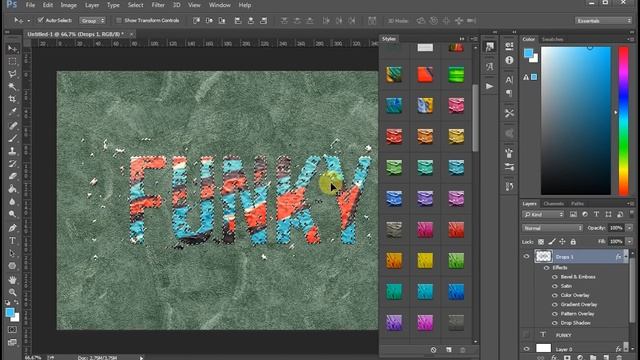The width and height of the screenshot is (640, 360).
Task: Open the Fill slider dropdown arrow
Action: 629,242
